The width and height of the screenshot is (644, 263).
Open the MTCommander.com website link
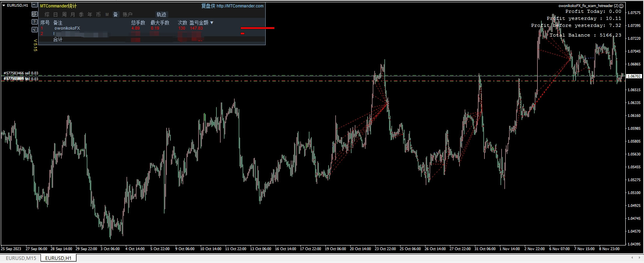pyautogui.click(x=240, y=6)
